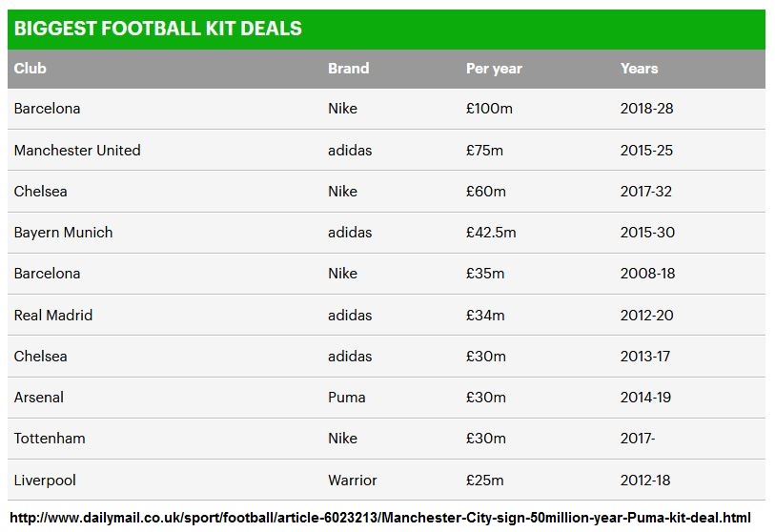The height and width of the screenshot is (532, 775).
Task: Click the Arsenal club name
Action: [x=39, y=398]
